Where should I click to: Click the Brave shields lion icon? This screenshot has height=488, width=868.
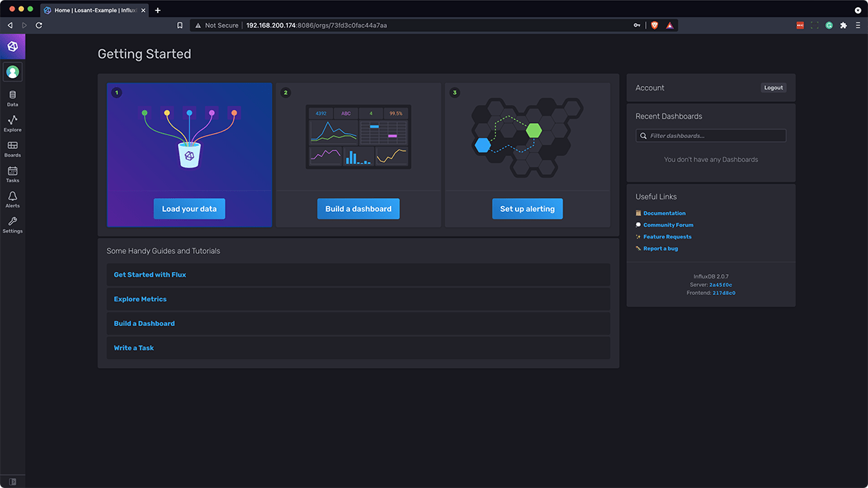655,25
